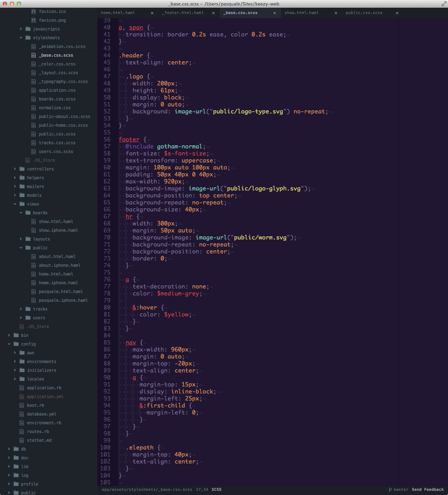This screenshot has height=495, width=448.
Task: Click the master branch label
Action: pyautogui.click(x=401, y=490)
